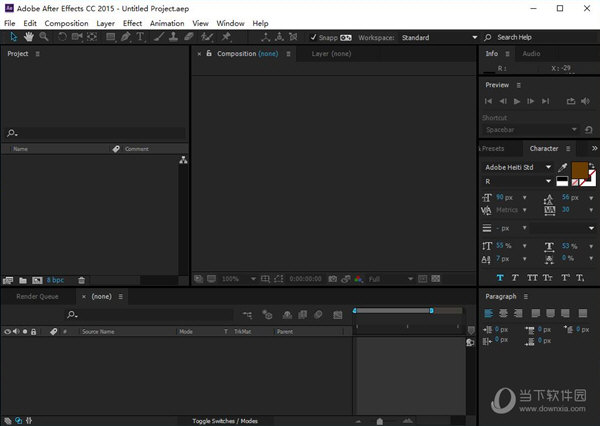Open the File menu

10,23
